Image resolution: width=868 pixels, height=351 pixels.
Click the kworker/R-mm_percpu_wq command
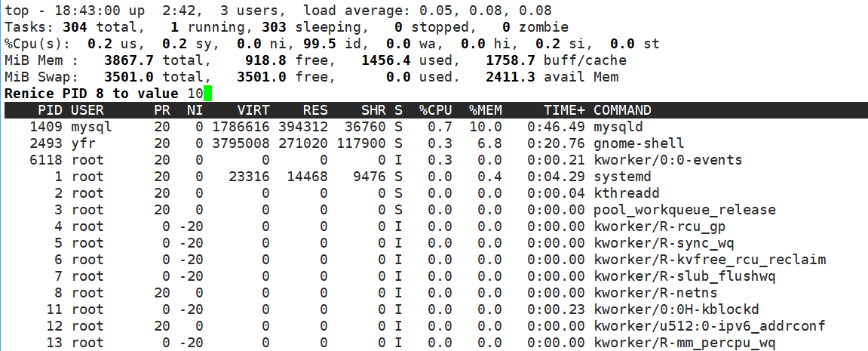click(685, 343)
